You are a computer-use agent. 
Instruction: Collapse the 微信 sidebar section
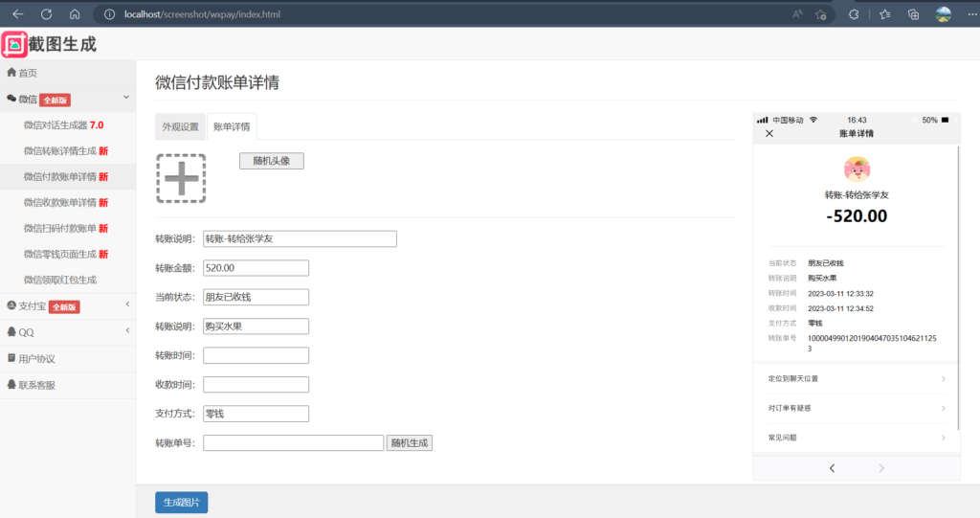126,99
